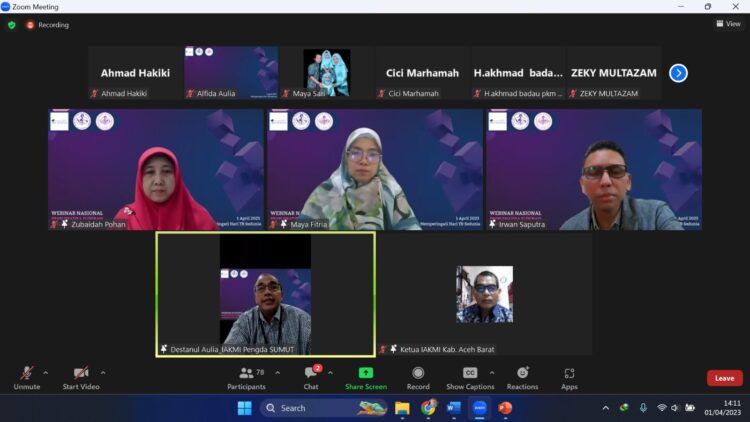Open clock and date 14:11 flyout
The width and height of the screenshot is (750, 422).
[722, 408]
